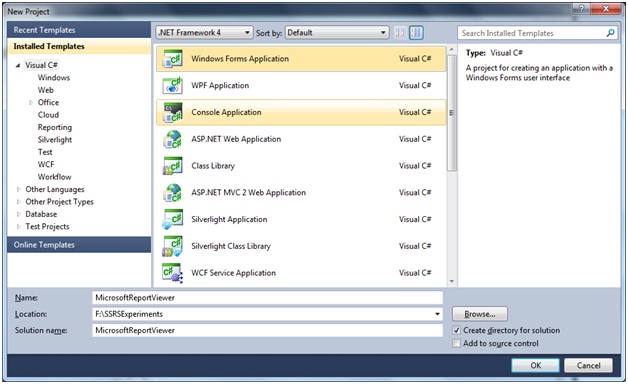Click the Console Application template name
This screenshot has width=628, height=384.
tap(226, 113)
